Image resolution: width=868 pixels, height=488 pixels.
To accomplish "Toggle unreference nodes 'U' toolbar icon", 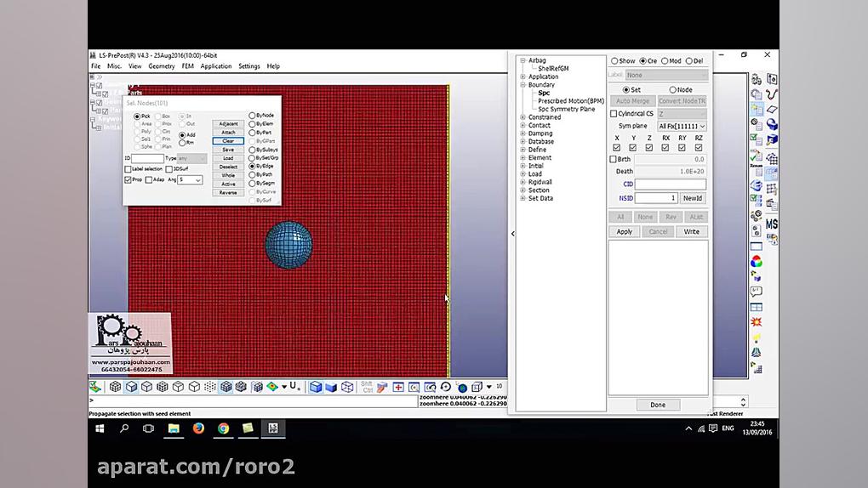I will click(x=294, y=386).
